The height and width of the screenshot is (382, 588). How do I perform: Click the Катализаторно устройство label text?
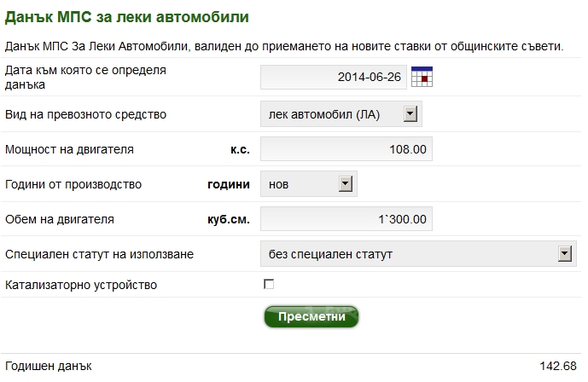(81, 285)
